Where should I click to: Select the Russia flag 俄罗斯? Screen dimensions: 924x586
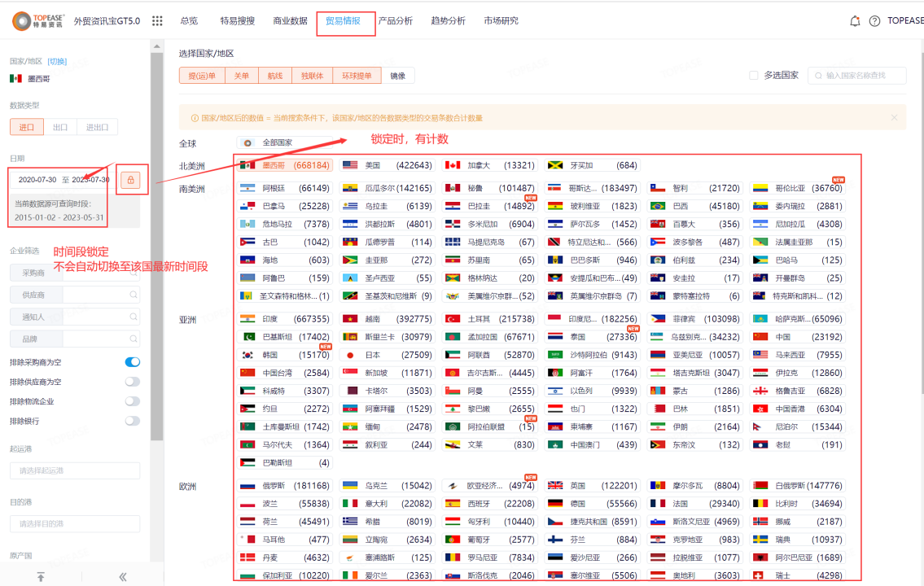tap(285, 486)
